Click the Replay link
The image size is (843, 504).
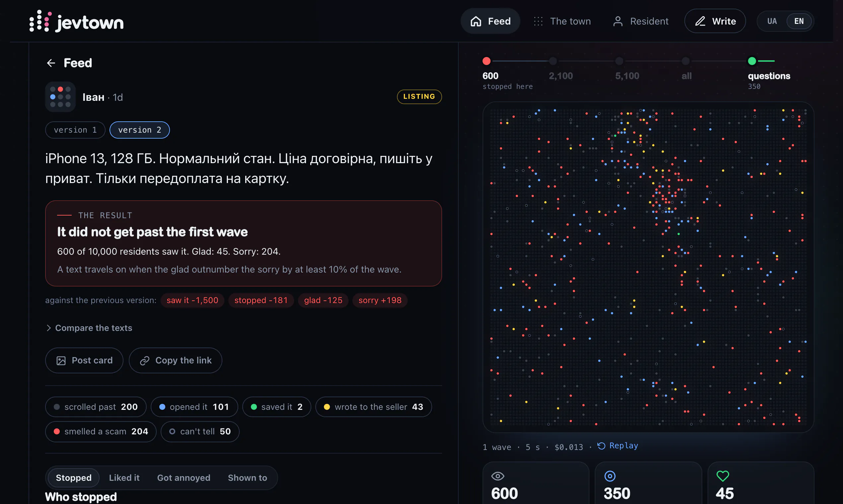pyautogui.click(x=618, y=446)
